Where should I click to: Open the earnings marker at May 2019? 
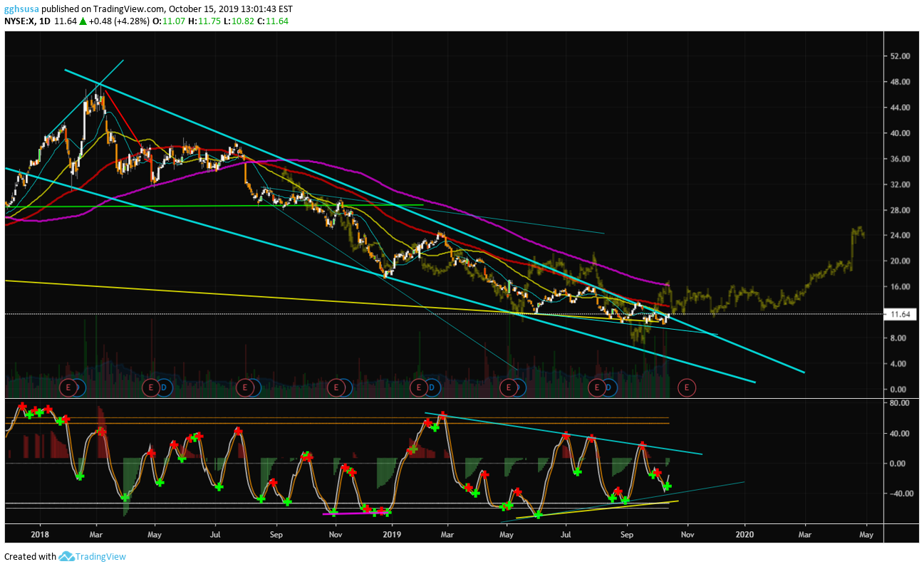tap(509, 387)
